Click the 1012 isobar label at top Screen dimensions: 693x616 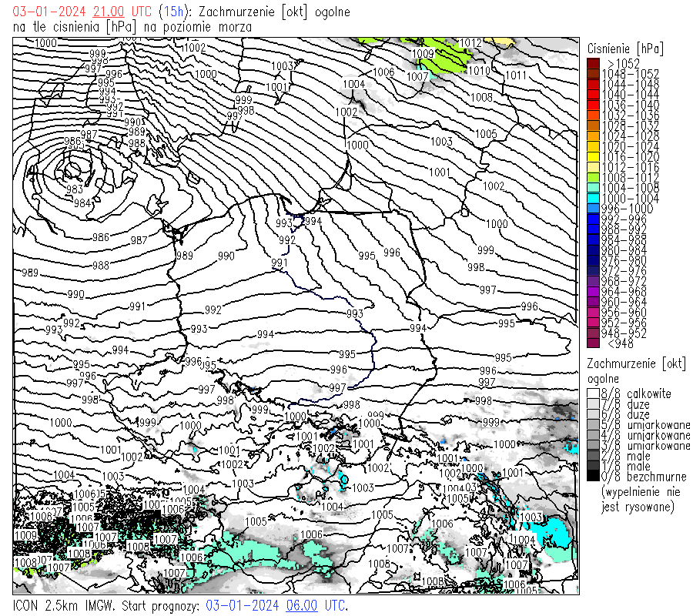470,43
